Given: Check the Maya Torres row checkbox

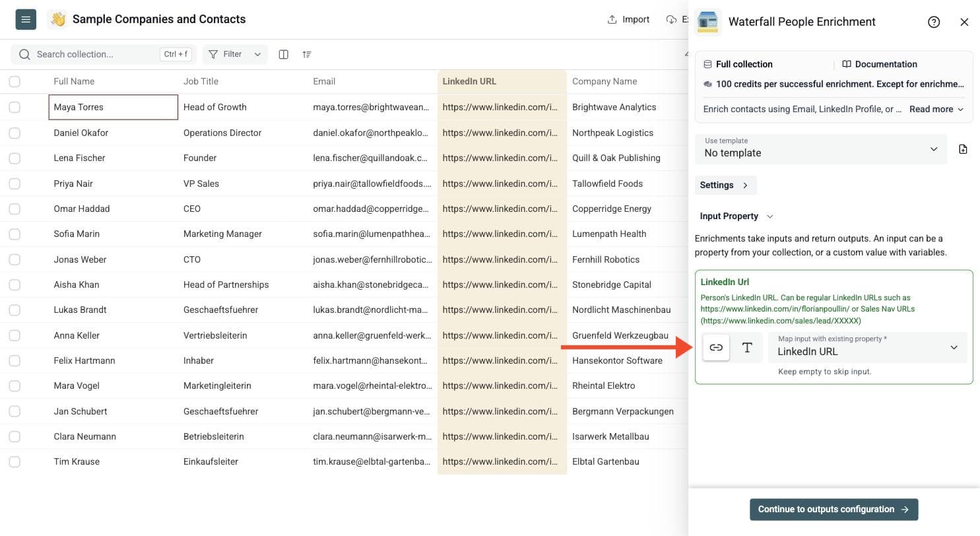Looking at the screenshot, I should point(15,107).
